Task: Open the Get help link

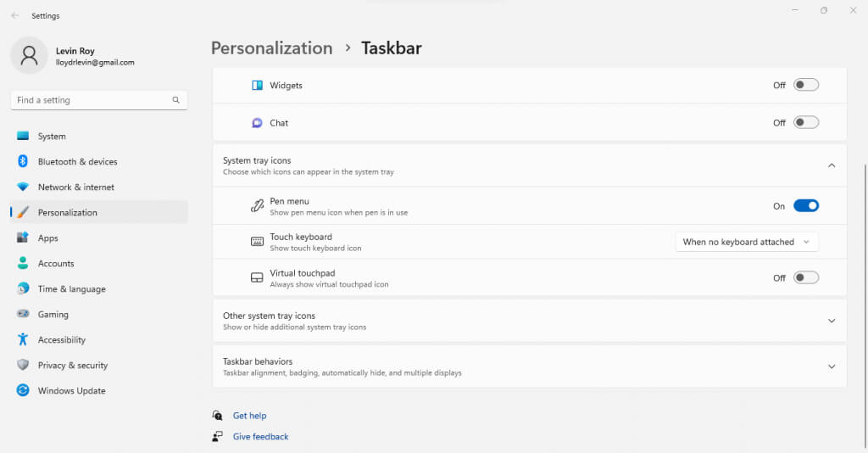Action: [x=249, y=416]
